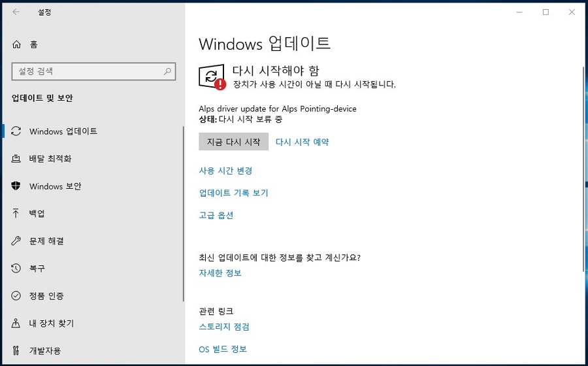Click the 문제 해결 wrench icon
Image resolution: width=588 pixels, height=366 pixels.
[16, 241]
